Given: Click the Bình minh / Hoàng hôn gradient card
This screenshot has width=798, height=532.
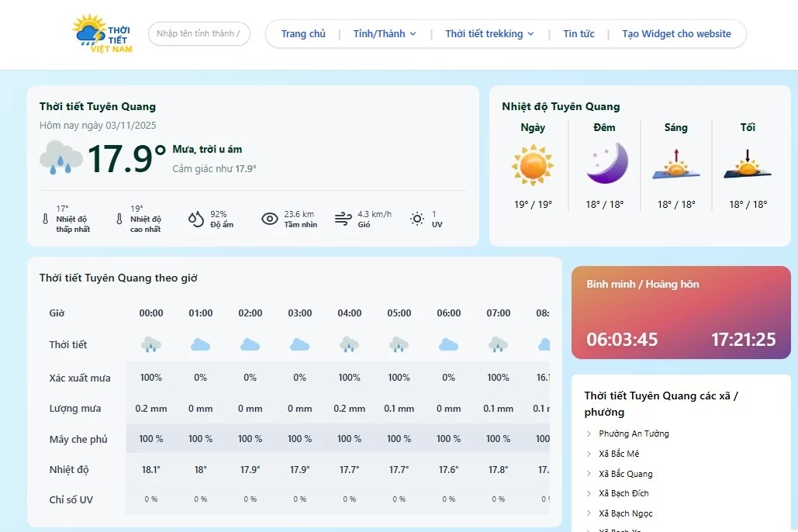Looking at the screenshot, I should pyautogui.click(x=681, y=313).
